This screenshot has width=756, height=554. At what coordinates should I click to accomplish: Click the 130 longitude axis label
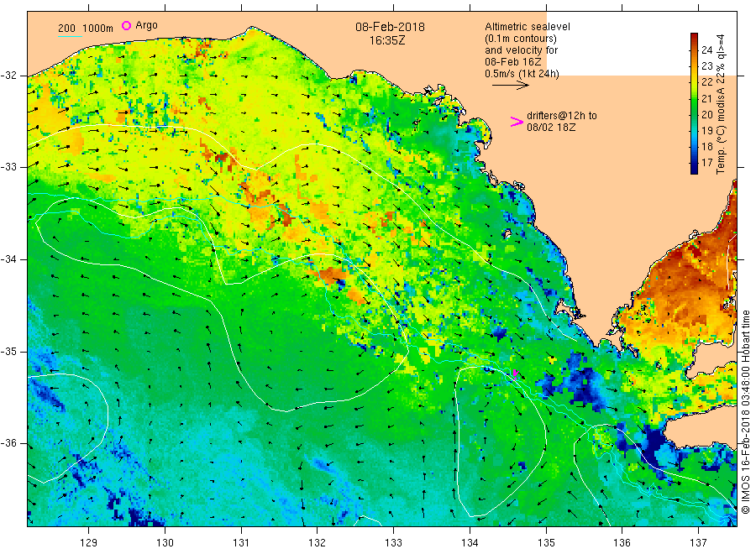pos(165,543)
